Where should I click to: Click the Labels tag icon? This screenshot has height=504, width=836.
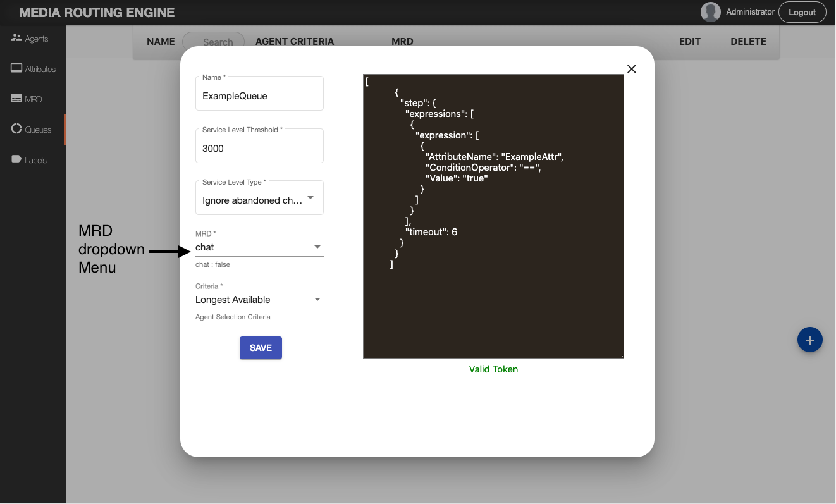point(16,159)
